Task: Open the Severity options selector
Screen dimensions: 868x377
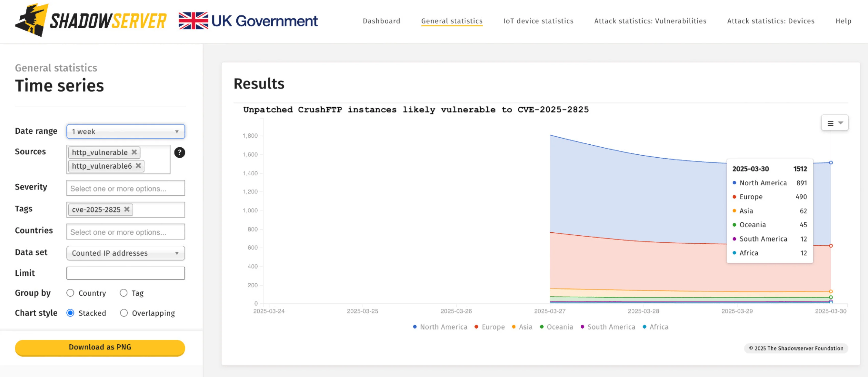Action: coord(126,188)
